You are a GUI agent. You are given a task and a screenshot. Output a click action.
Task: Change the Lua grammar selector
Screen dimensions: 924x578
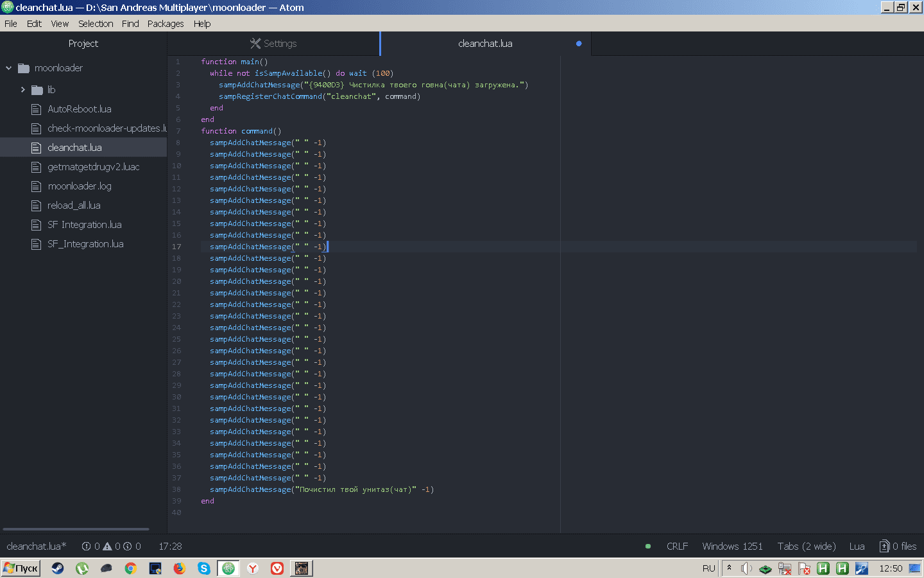(x=857, y=547)
